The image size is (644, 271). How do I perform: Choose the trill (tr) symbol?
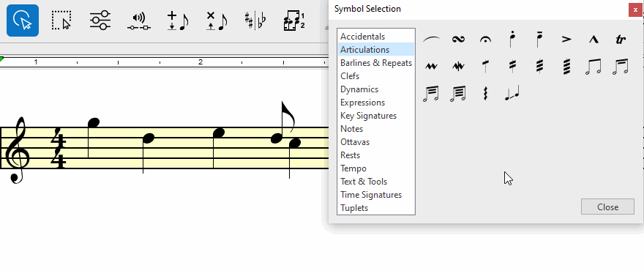620,40
